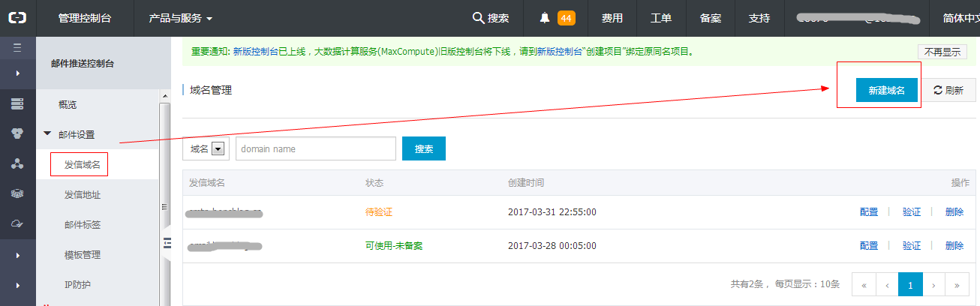
Task: Go to the previous page with ‹
Action: pyautogui.click(x=887, y=285)
